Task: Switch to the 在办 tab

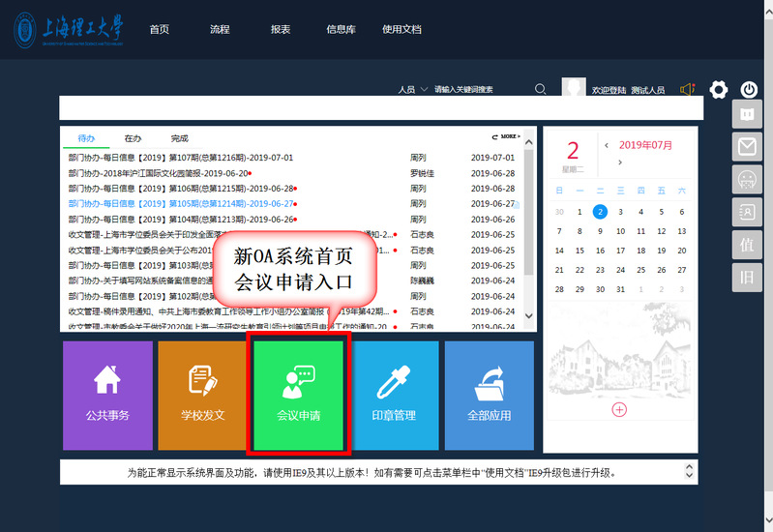Action: coord(133,138)
